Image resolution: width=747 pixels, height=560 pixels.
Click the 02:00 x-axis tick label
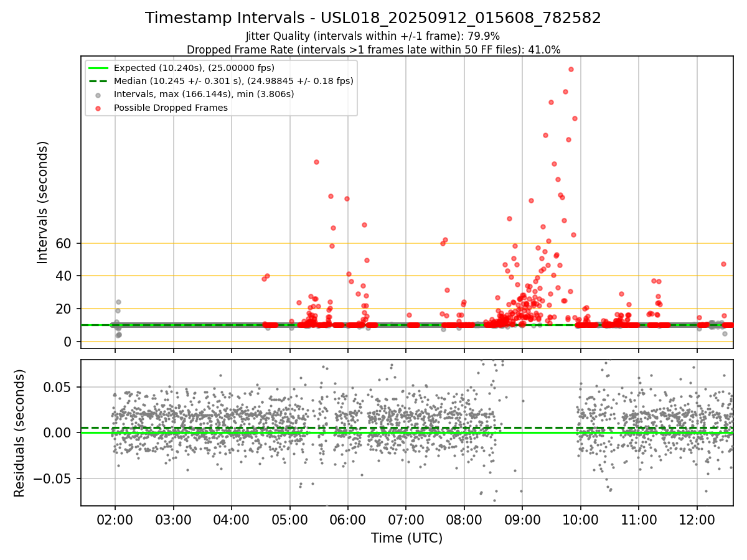[x=115, y=519]
